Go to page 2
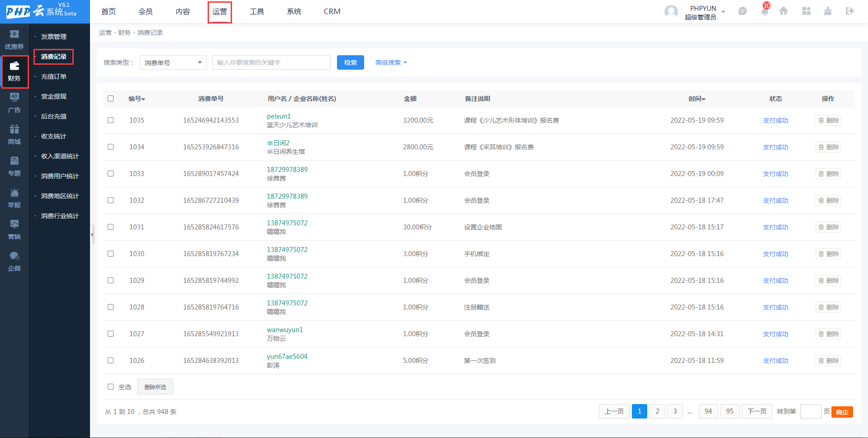 pos(657,411)
